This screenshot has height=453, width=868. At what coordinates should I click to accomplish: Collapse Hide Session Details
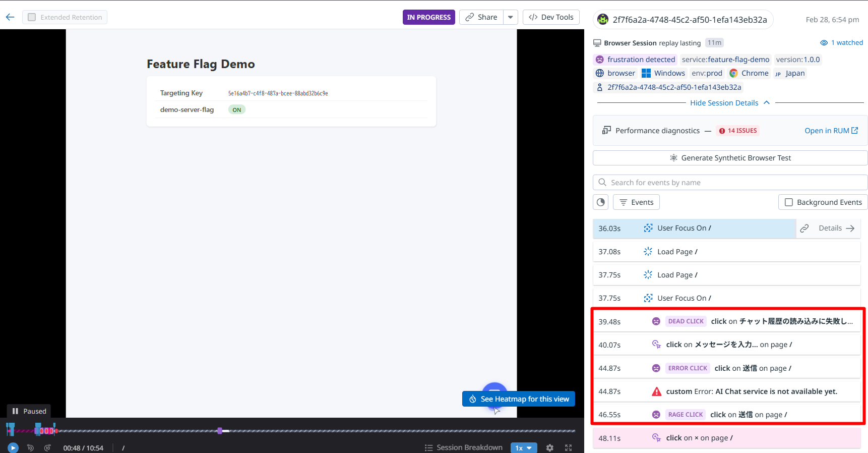tap(729, 103)
